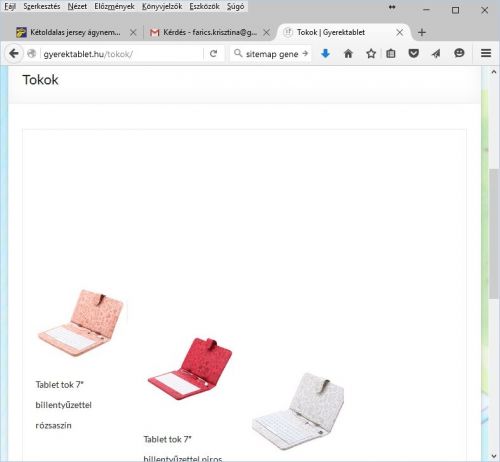
Task: Switch to the Kétoldalas jersey ágynem tab
Action: pyautogui.click(x=75, y=32)
